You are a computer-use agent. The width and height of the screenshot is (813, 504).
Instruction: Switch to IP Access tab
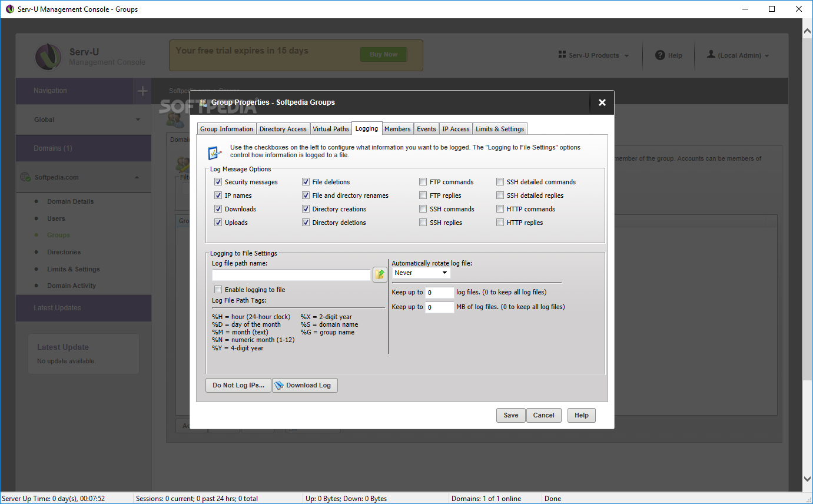click(456, 129)
